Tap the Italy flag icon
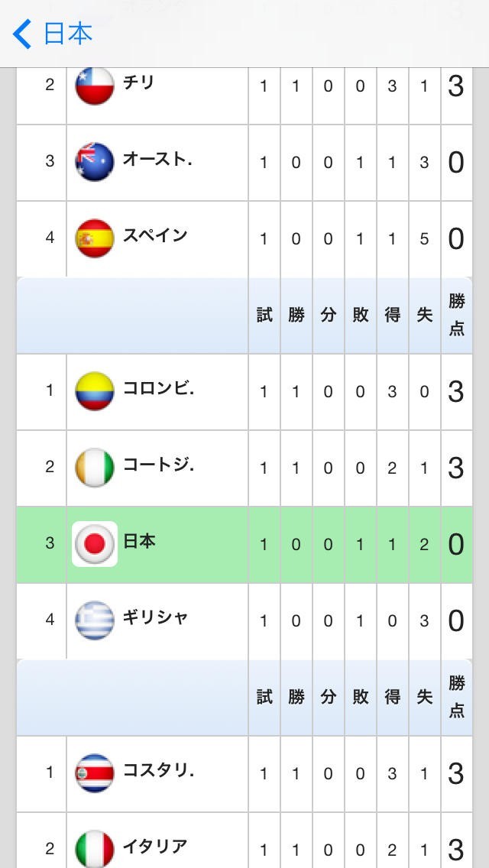The image size is (489, 868). (95, 848)
